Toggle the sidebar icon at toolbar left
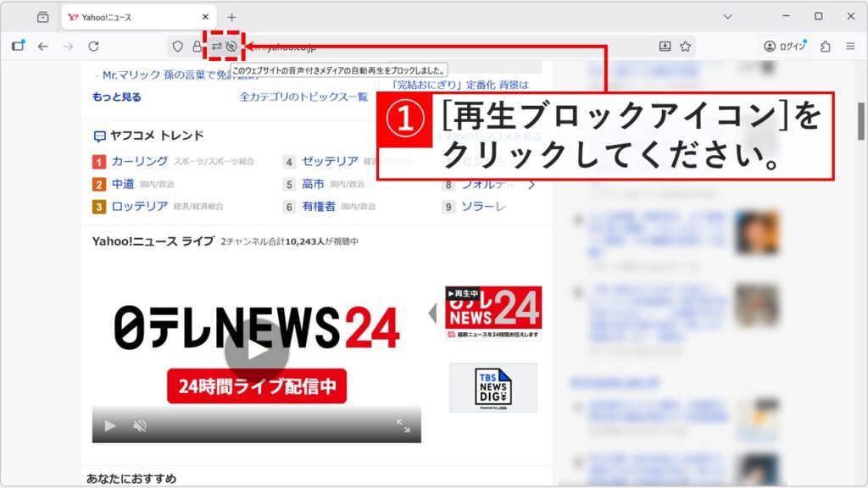Viewport: 868px width, 488px height. tap(18, 46)
